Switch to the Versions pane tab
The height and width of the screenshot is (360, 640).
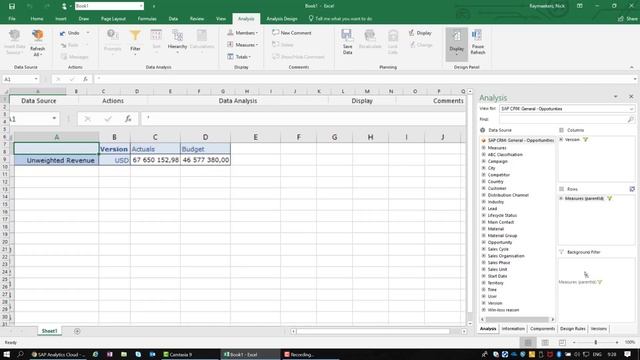(599, 329)
